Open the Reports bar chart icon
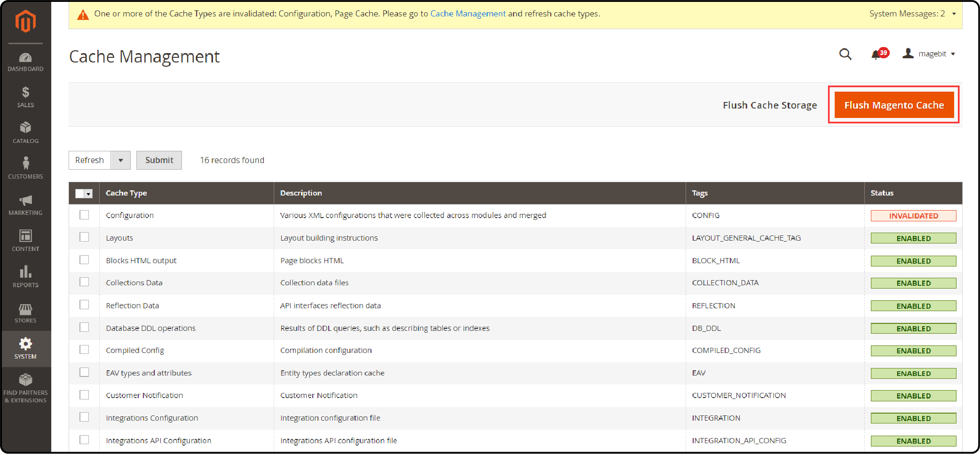 click(x=25, y=272)
